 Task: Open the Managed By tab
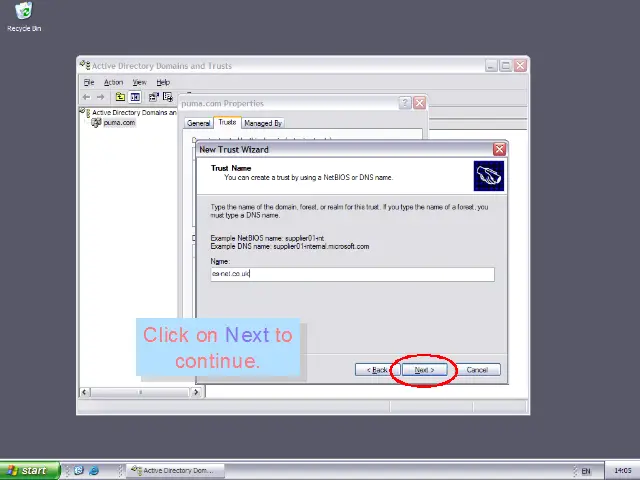(263, 123)
